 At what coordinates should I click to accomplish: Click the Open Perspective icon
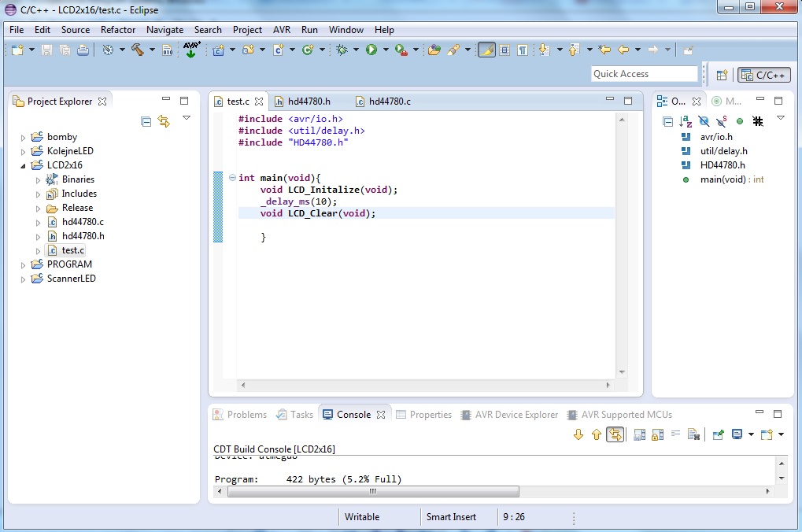click(x=722, y=76)
